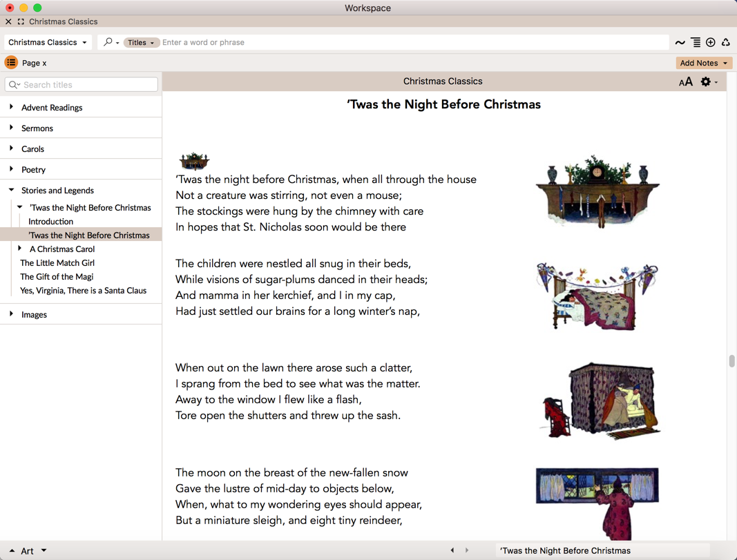Expand the Poetry section
Image resolution: width=737 pixels, height=560 pixels.
11,168
